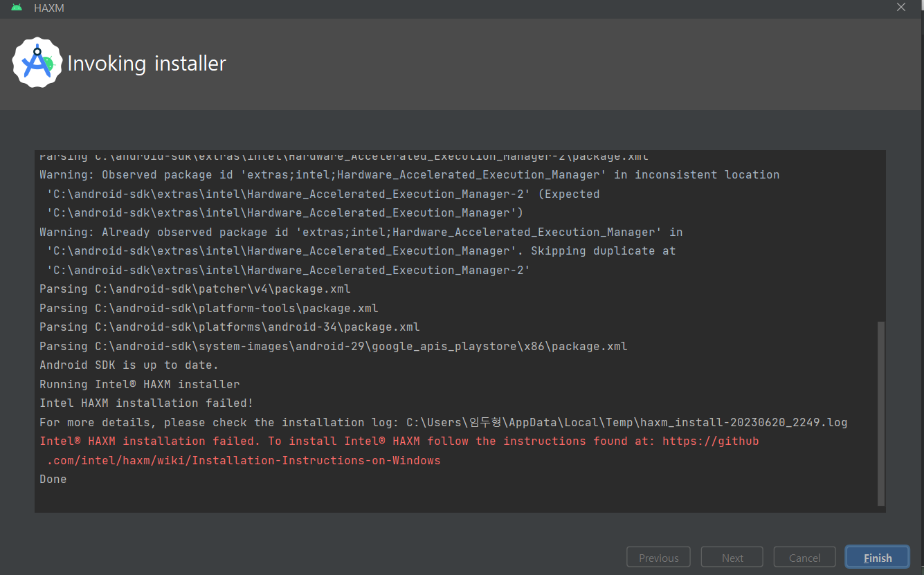
Task: Click the disabled Previous button
Action: point(658,558)
